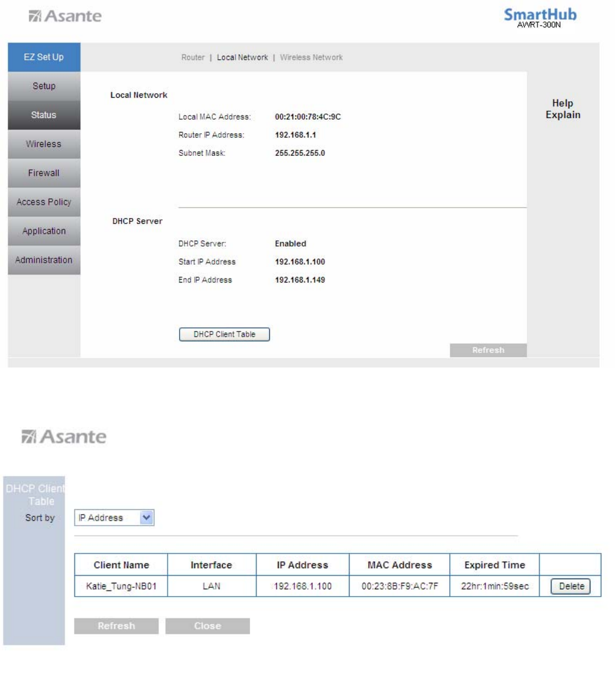Select the 22hr:1min:59sec expired time cell
The width and height of the screenshot is (616, 685).
coord(494,586)
